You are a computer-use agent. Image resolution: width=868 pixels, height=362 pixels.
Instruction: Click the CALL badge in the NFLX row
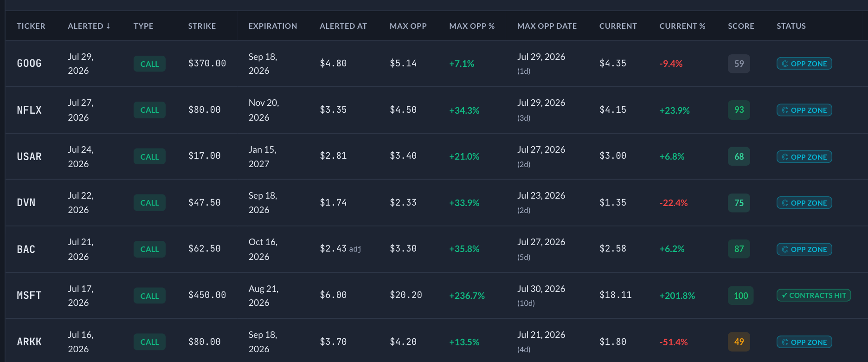(x=149, y=110)
